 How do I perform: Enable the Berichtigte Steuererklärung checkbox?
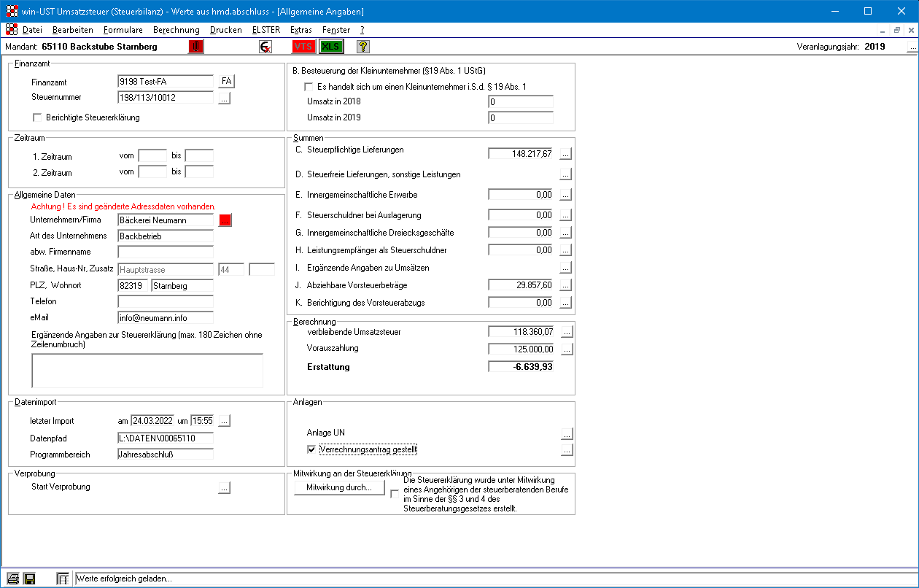(38, 117)
